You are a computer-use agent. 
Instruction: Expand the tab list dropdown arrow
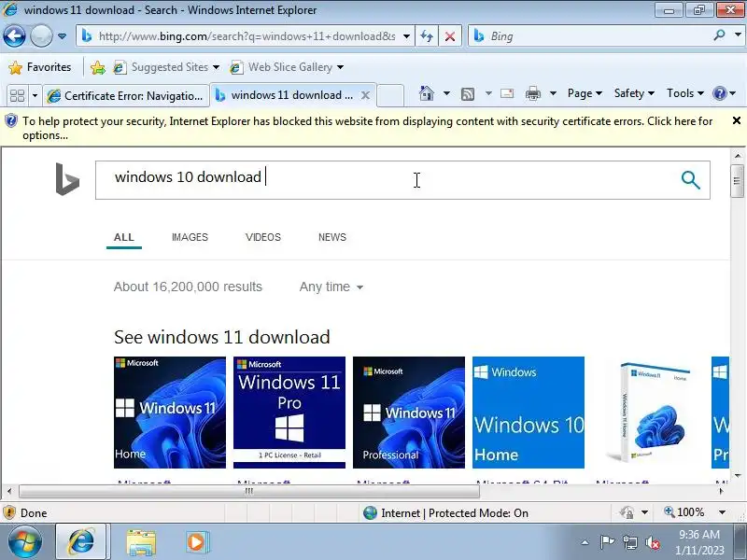click(35, 96)
